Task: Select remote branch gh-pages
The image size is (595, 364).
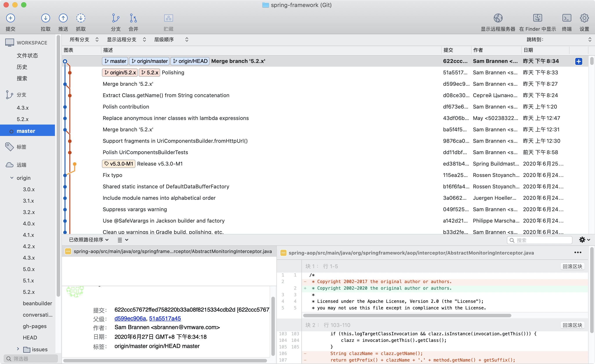Action: (34, 326)
